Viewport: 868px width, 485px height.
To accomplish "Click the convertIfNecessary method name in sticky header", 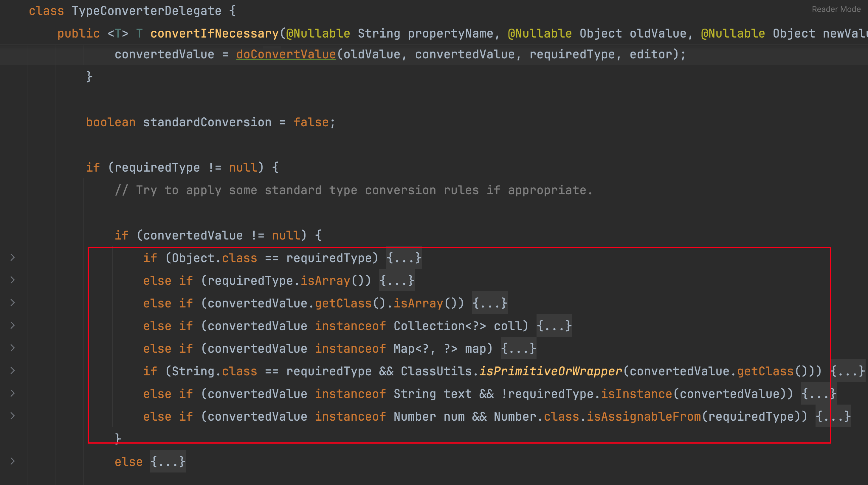I will tap(214, 34).
